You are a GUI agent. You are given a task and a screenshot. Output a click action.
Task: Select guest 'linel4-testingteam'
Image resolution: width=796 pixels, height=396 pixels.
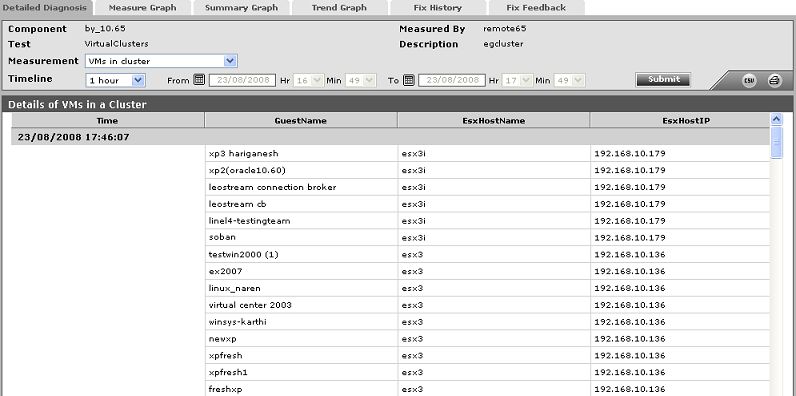(249, 221)
